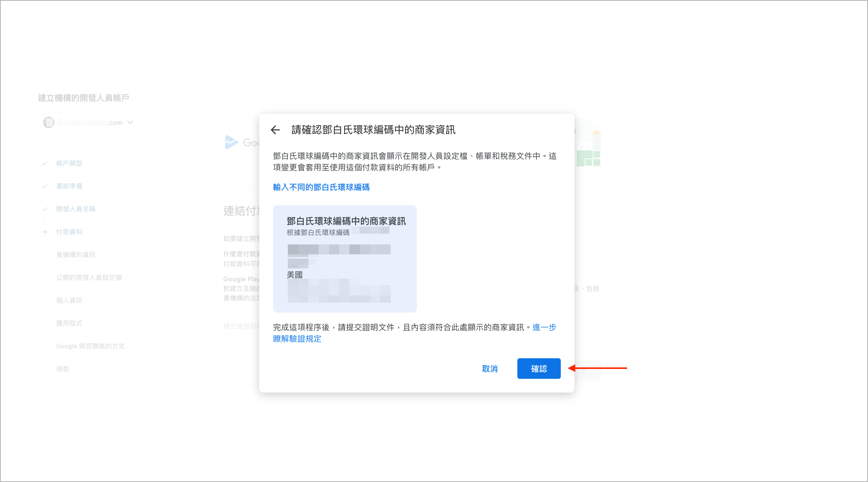Click arrow icon beside 付款資料

tap(45, 232)
